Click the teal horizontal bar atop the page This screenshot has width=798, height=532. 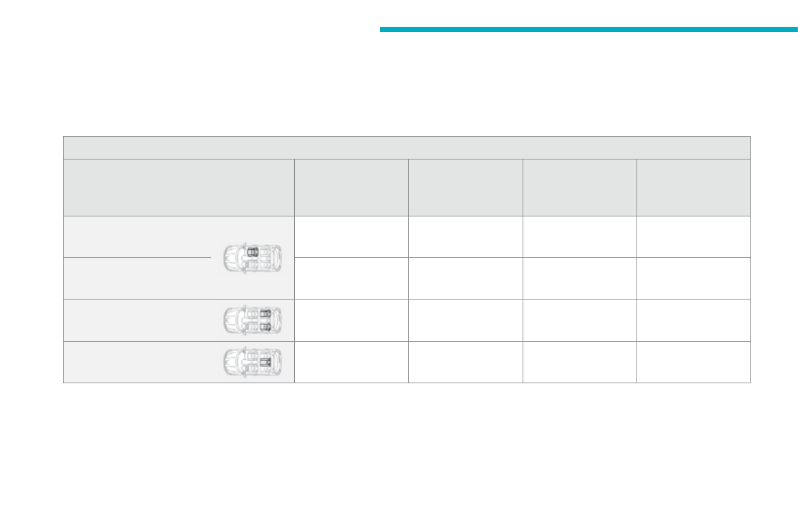tap(588, 29)
